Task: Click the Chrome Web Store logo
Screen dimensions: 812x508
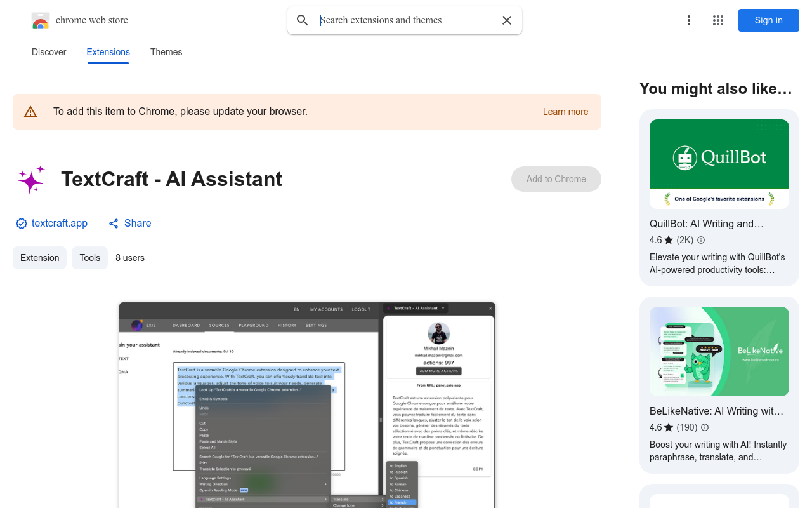Action: tap(41, 20)
